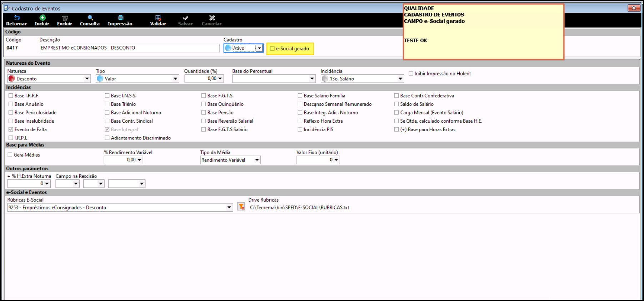
Task: Click the Descrição input field
Action: (x=129, y=48)
